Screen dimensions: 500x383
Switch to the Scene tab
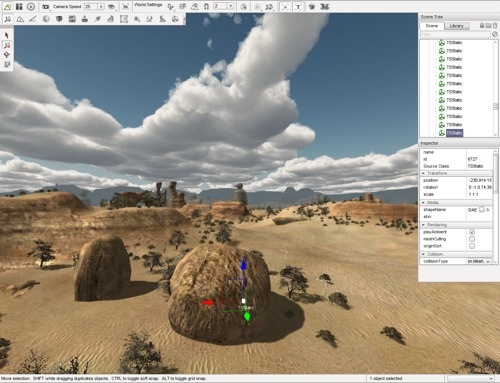(x=432, y=26)
